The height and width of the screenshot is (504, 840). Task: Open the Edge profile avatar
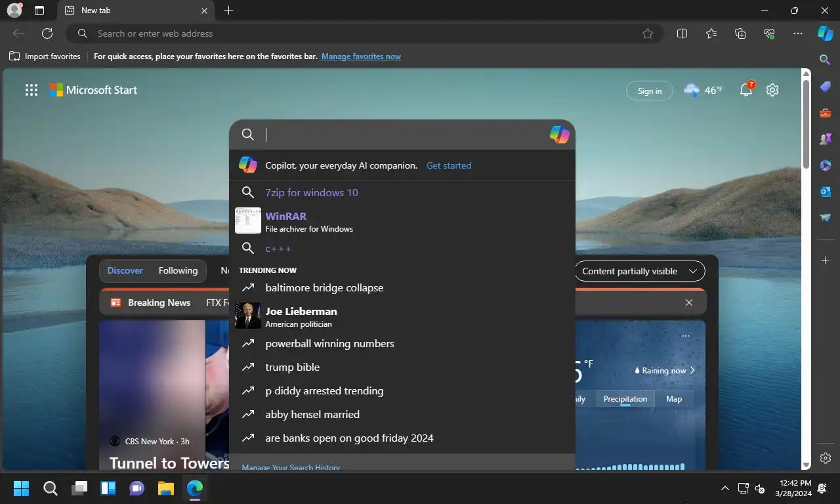pos(14,10)
